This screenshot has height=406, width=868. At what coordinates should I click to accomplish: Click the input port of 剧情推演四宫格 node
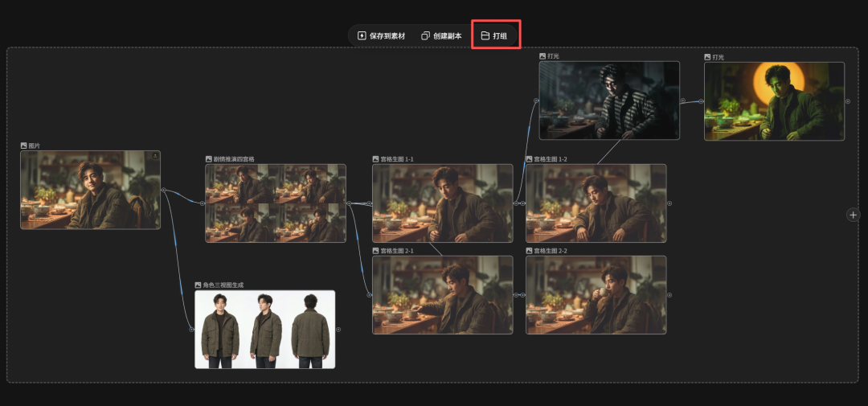pos(202,203)
